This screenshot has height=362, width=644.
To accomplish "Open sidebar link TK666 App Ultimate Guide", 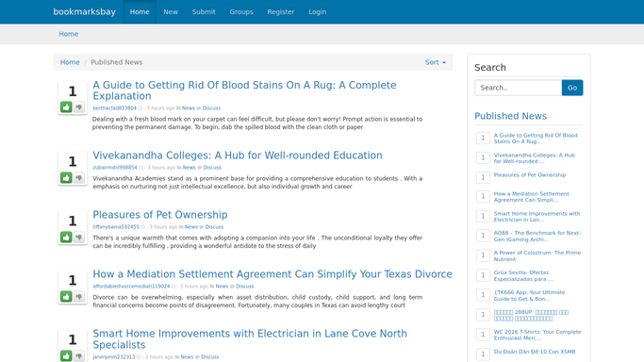I will 529,295.
